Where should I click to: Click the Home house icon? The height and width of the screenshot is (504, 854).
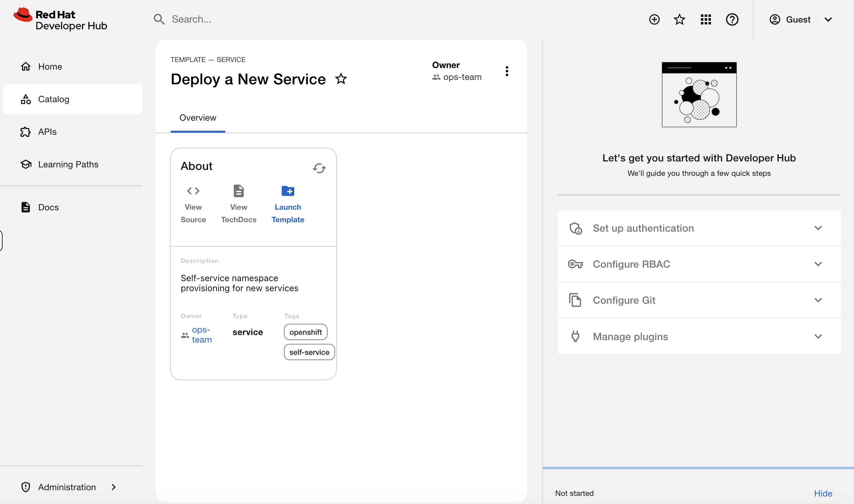point(26,66)
